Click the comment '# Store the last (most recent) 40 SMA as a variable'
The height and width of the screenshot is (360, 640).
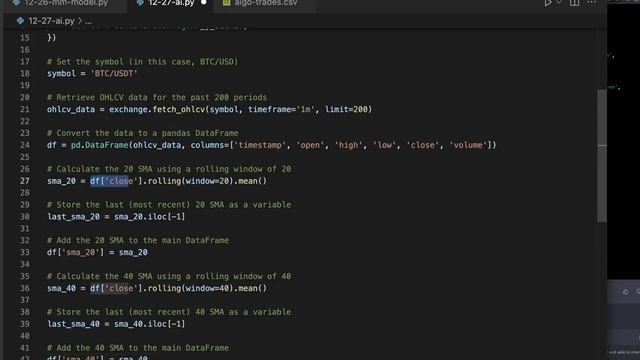coord(169,312)
